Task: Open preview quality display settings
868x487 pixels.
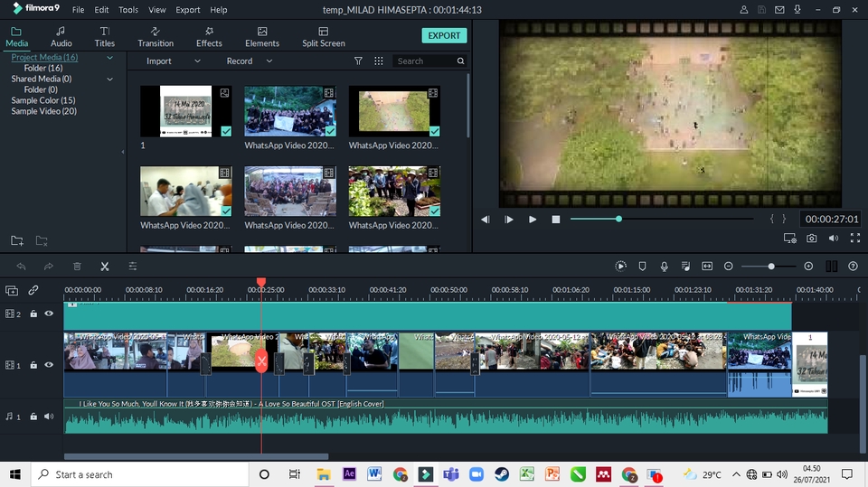Action: [789, 238]
